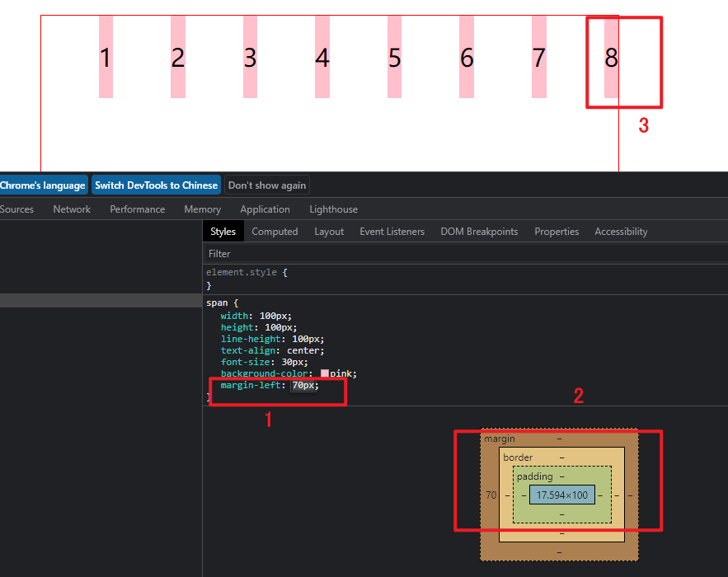This screenshot has width=728, height=577.
Task: Click the span rule selector
Action: (x=217, y=303)
